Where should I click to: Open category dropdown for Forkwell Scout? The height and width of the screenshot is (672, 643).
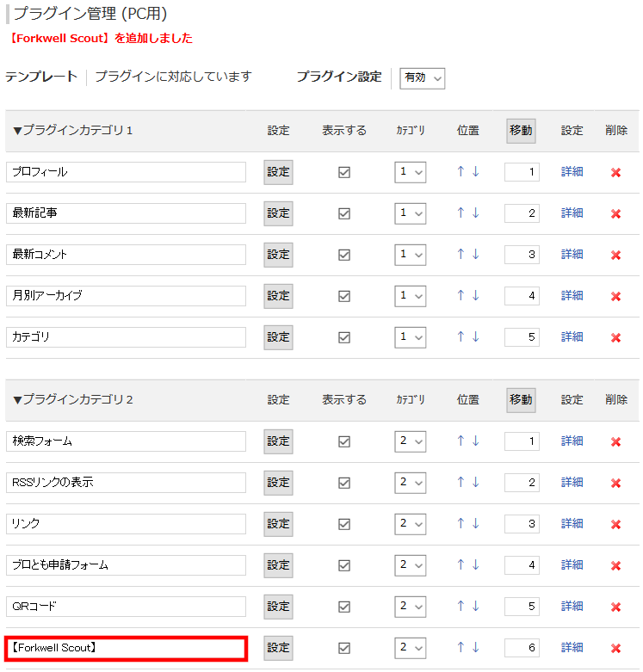tap(411, 648)
